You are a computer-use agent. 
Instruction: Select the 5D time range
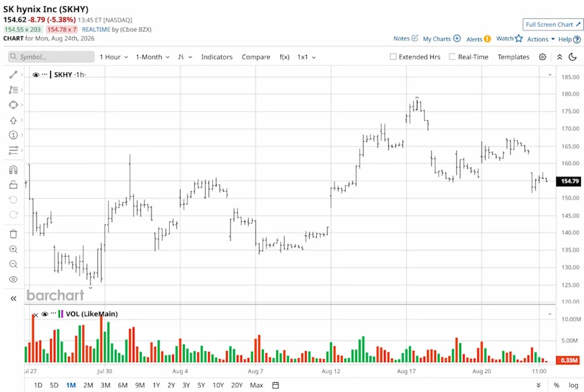54,385
